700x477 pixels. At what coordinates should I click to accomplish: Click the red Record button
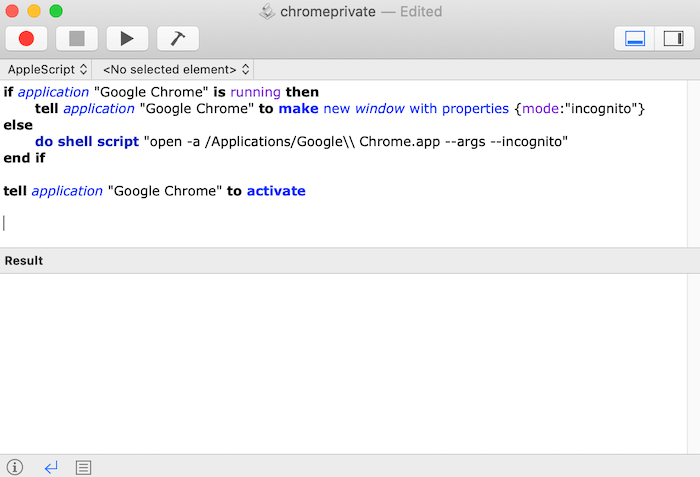click(26, 38)
